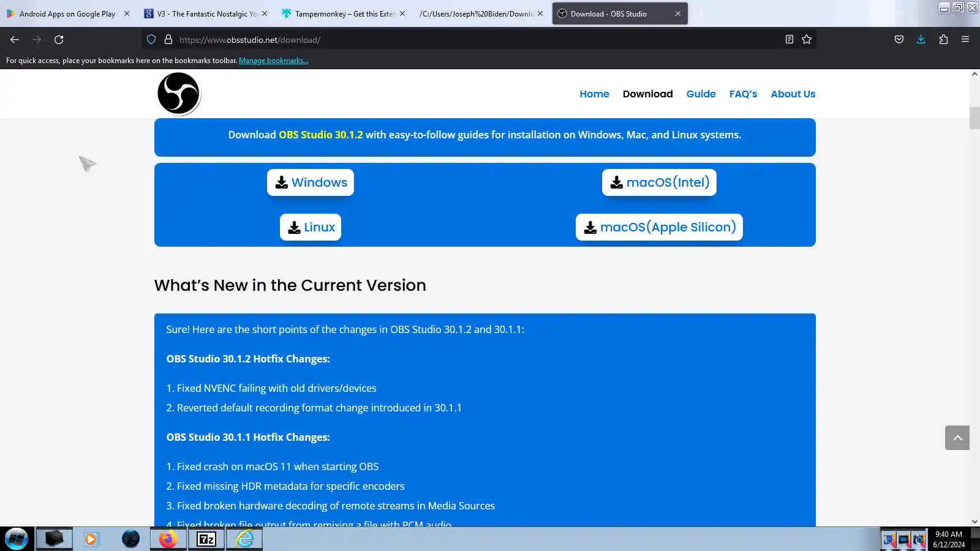Open the Extensions puzzle icon
The image size is (980, 551).
943,40
